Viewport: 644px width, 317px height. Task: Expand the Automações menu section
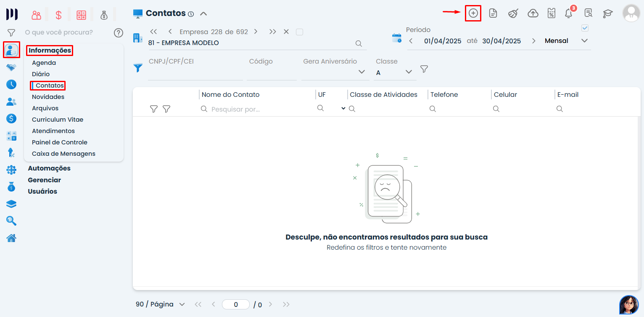49,168
